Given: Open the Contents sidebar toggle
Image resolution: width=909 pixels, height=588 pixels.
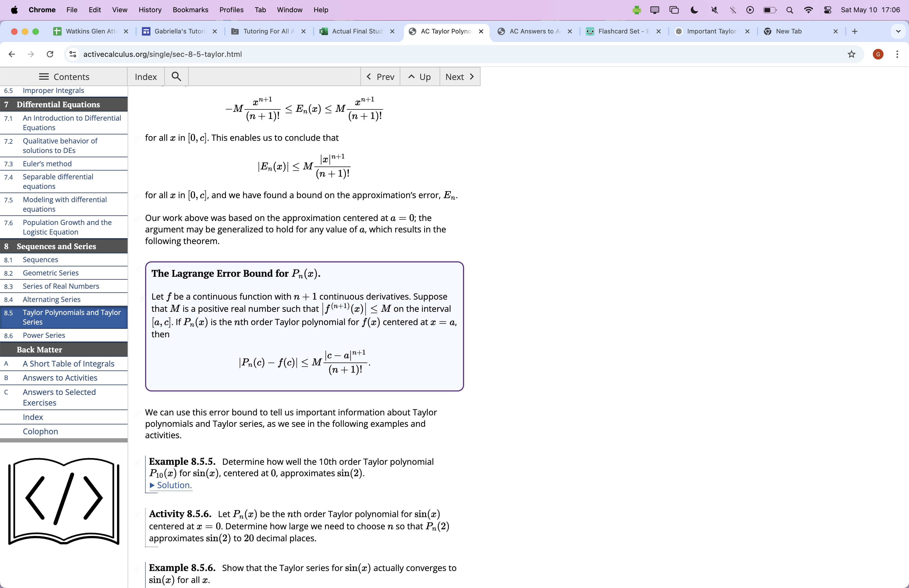Looking at the screenshot, I should pyautogui.click(x=64, y=77).
